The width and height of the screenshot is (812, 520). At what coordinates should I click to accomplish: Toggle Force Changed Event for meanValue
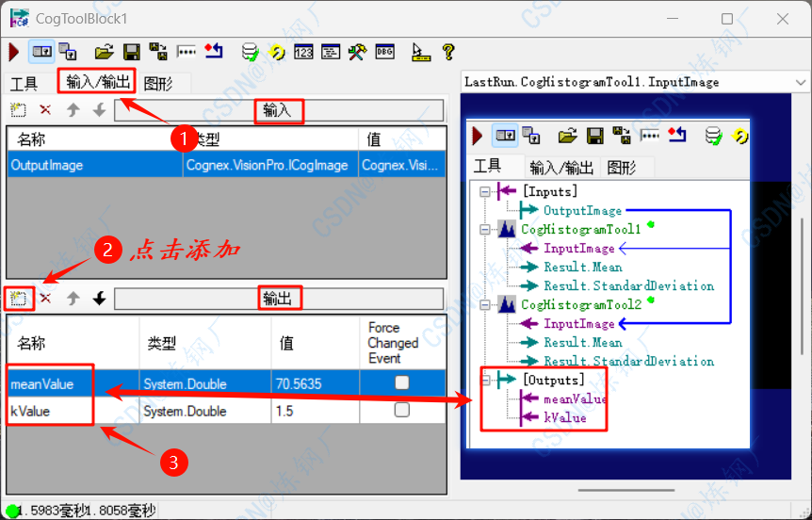[402, 382]
